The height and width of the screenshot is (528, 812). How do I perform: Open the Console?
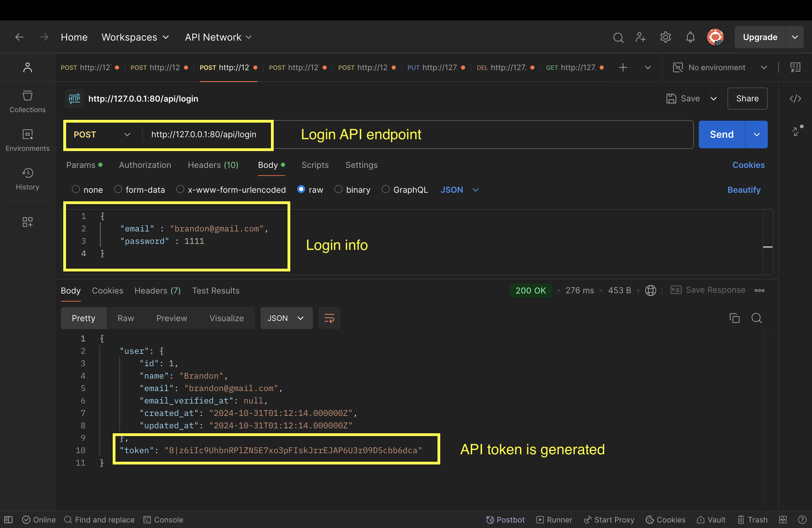[x=164, y=519]
